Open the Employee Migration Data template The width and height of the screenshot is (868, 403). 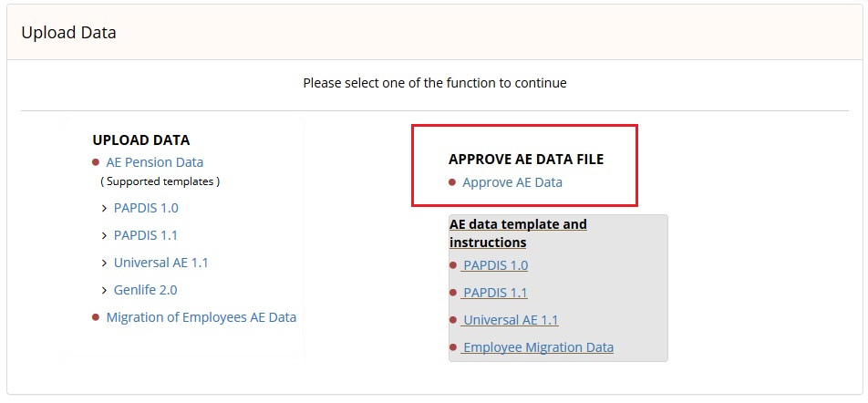[538, 347]
